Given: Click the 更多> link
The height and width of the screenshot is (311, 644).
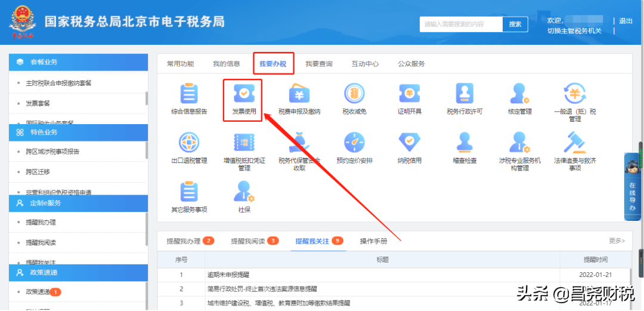Looking at the screenshot, I should [x=617, y=241].
